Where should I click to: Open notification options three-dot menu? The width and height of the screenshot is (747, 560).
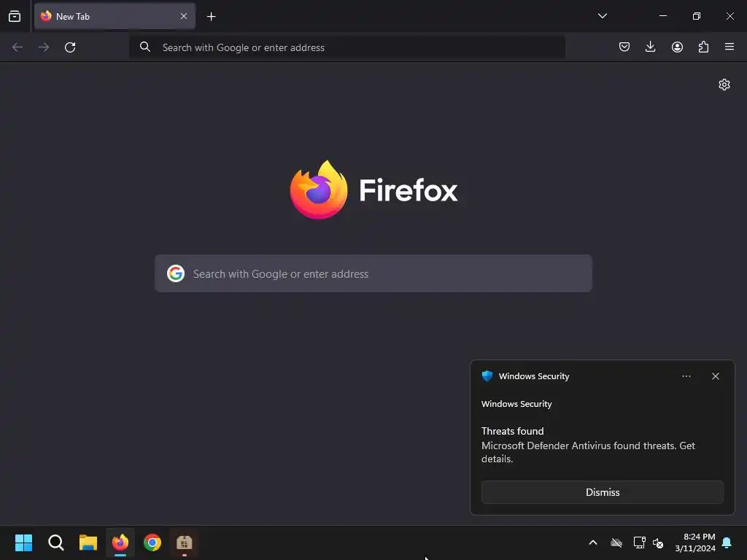click(686, 376)
